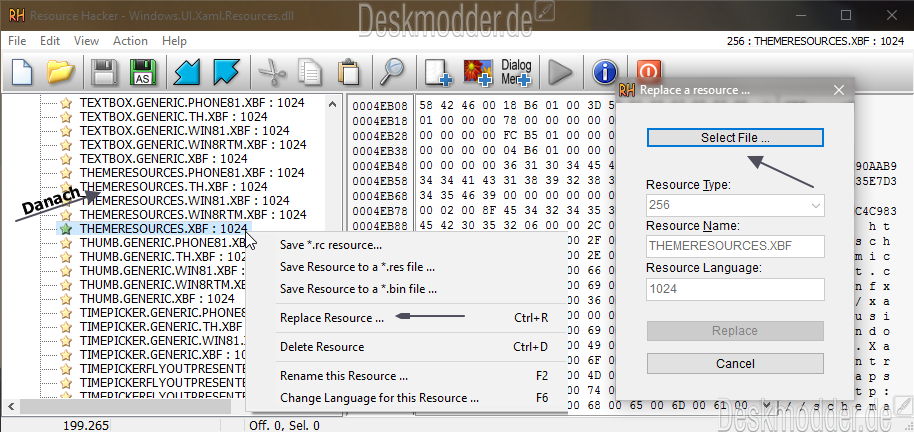Screen dimensions: 914x432
Task: Click star icon beside TEXTBOX.GENERIC.XBF
Action: click(x=66, y=159)
